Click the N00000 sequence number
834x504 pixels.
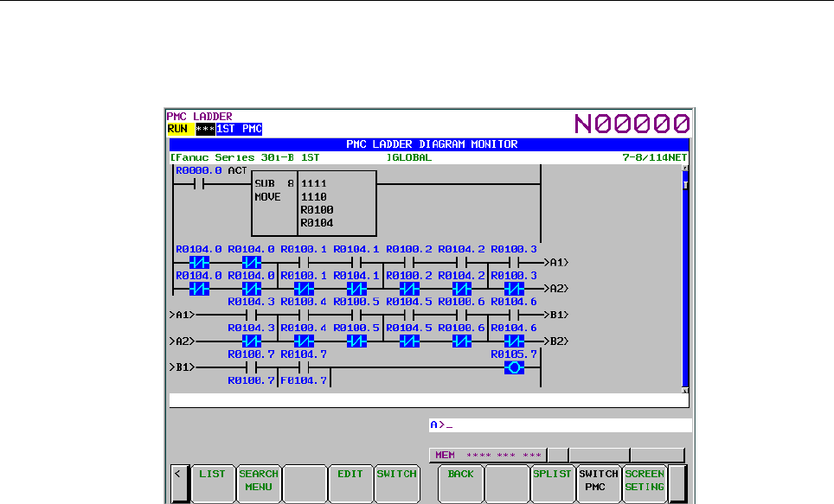(x=632, y=124)
